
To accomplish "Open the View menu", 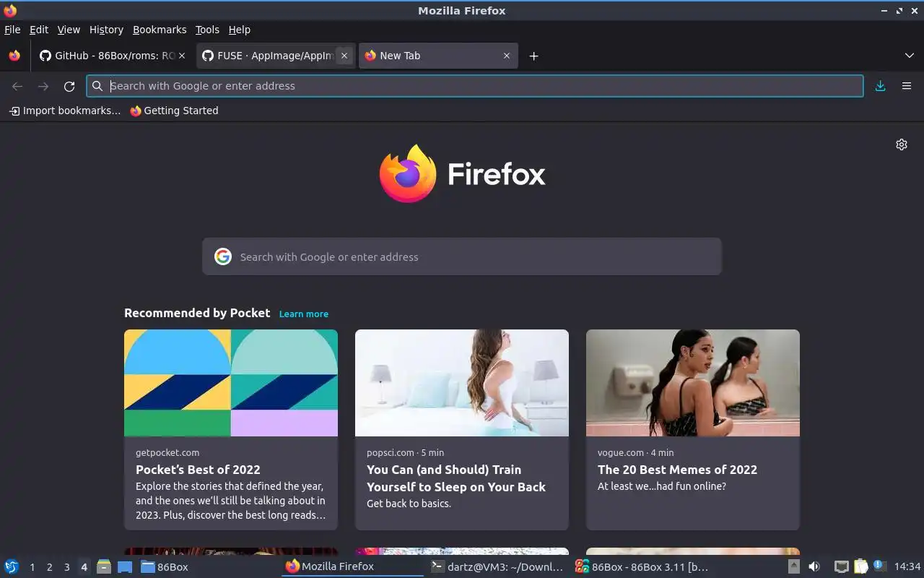I will (x=69, y=30).
